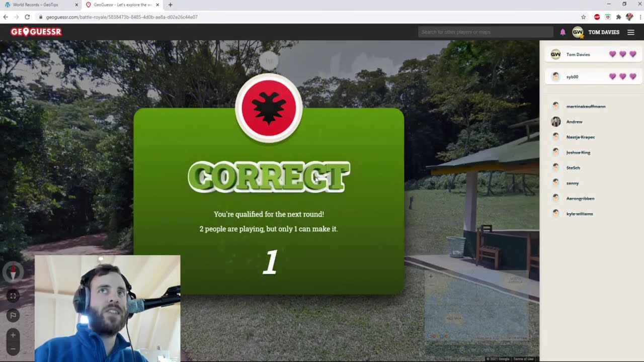Click the GW avatar beside Tom Davies card
The height and width of the screenshot is (362, 644).
pyautogui.click(x=555, y=54)
